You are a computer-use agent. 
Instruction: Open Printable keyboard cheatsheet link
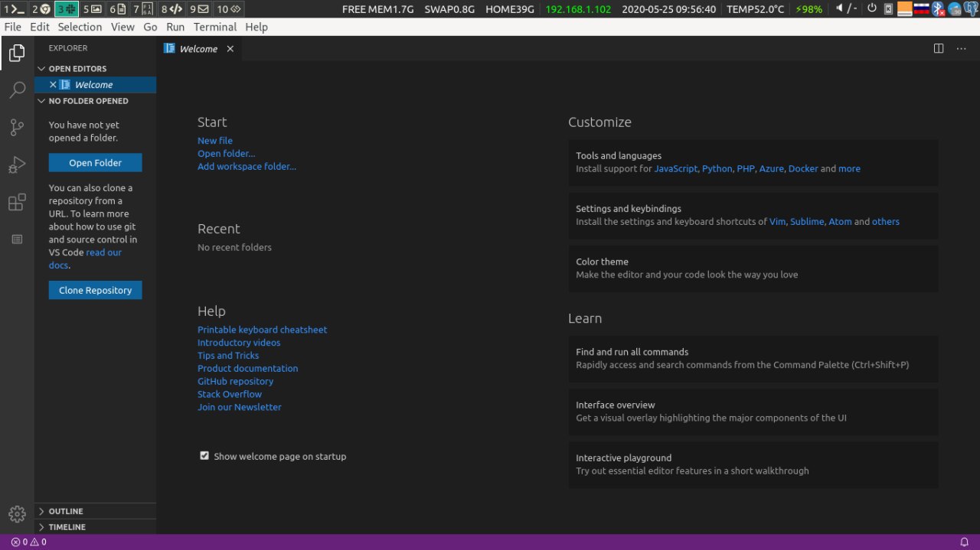(x=262, y=330)
